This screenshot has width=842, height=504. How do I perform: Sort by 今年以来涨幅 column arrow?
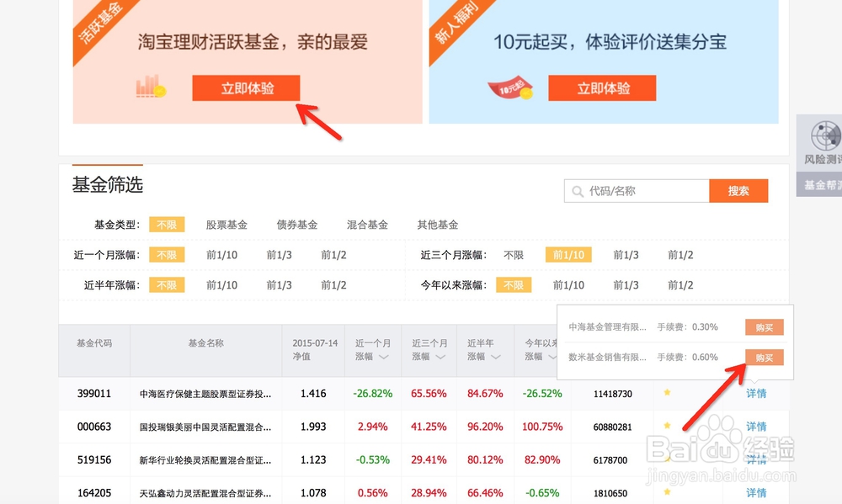pyautogui.click(x=552, y=357)
